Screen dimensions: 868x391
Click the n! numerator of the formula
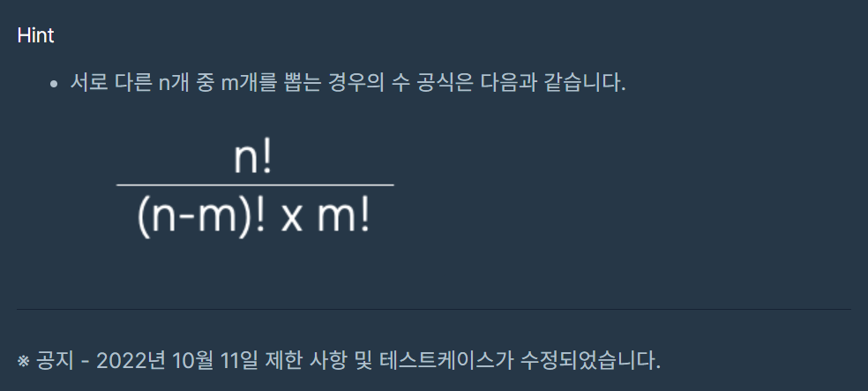click(253, 158)
